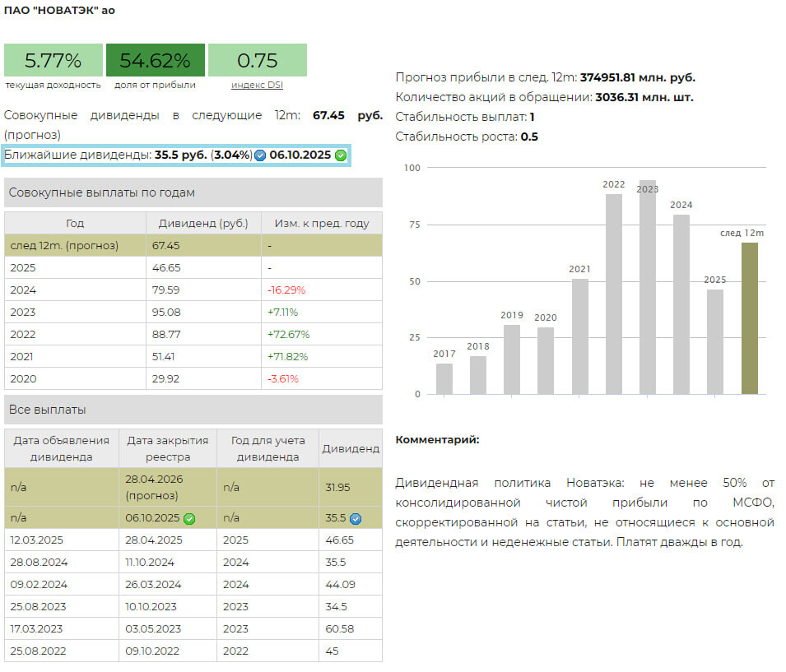Sort by Дивиденд (руб.) column header
The height and width of the screenshot is (672, 786).
click(x=203, y=223)
